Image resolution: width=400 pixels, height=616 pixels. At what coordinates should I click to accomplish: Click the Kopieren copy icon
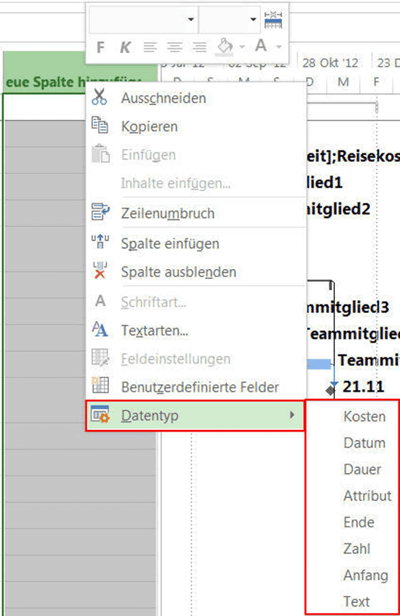pyautogui.click(x=100, y=125)
